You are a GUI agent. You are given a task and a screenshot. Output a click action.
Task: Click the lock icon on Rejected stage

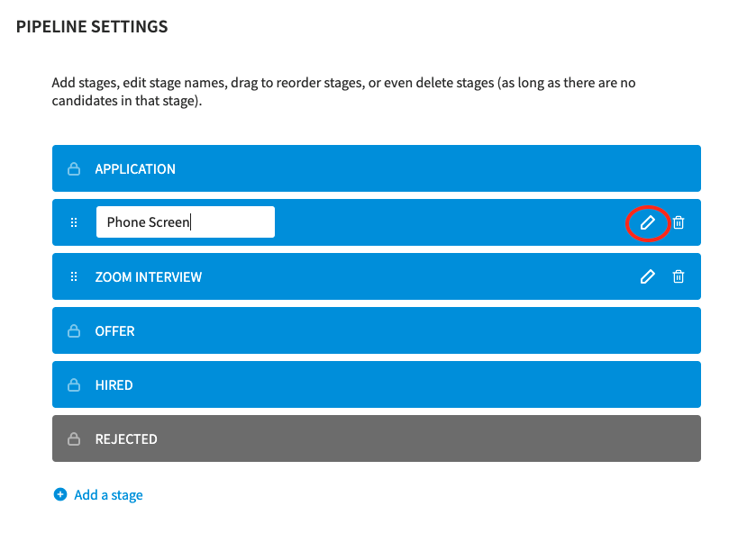coord(74,438)
